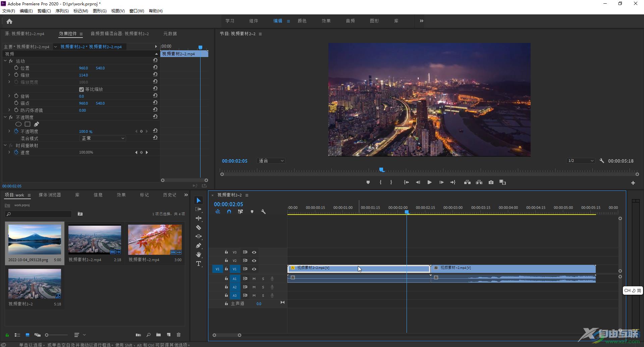Step forward one frame

pos(441,182)
